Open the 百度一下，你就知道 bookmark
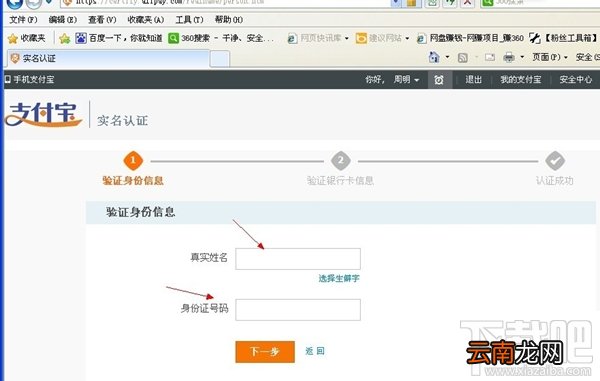The height and width of the screenshot is (381, 600). tap(119, 38)
